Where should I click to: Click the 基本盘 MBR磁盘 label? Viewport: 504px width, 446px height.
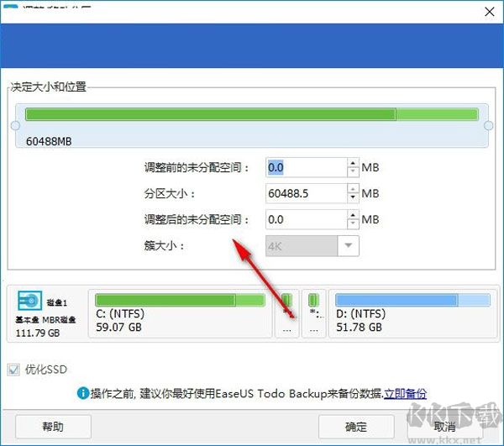pyautogui.click(x=45, y=320)
